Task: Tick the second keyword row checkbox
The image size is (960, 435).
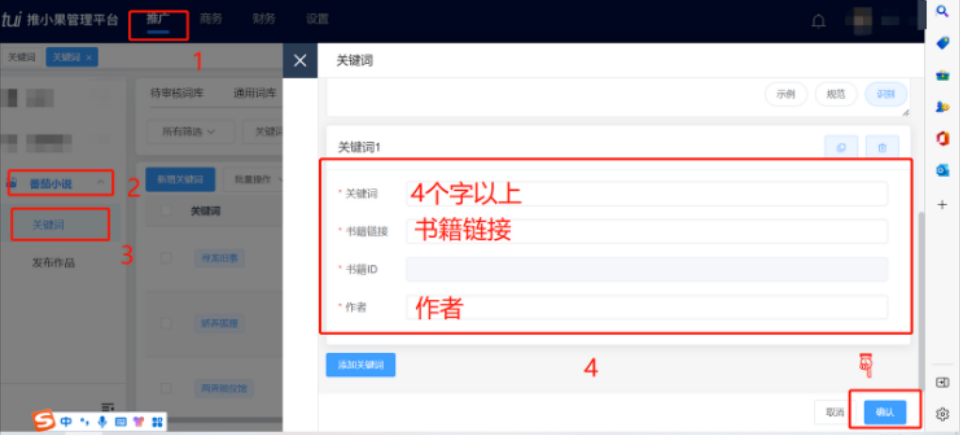Action: tap(166, 322)
